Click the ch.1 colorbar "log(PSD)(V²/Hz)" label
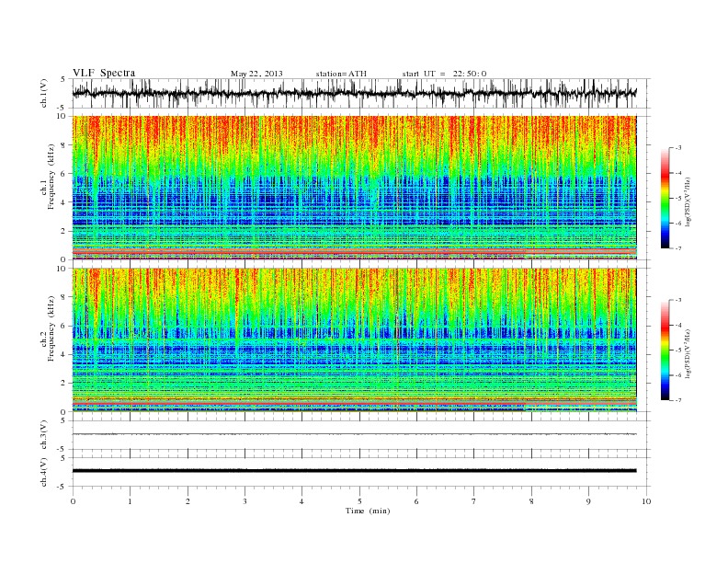 pos(688,201)
